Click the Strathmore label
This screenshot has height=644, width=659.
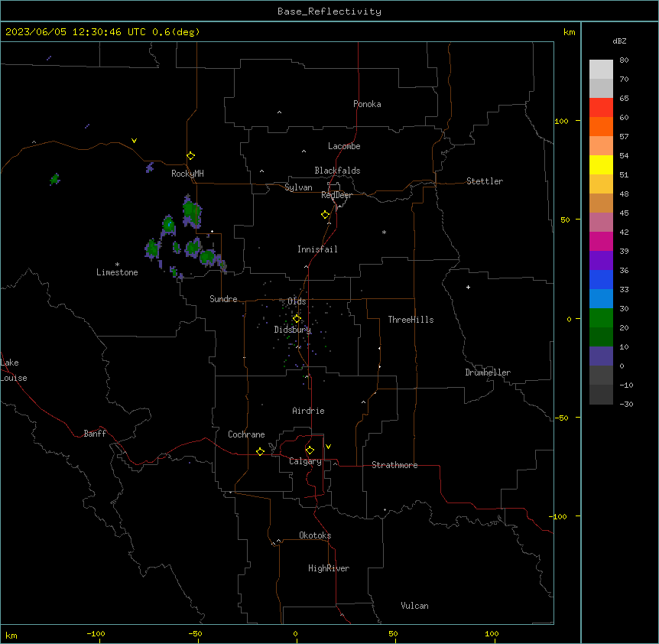[x=394, y=465]
